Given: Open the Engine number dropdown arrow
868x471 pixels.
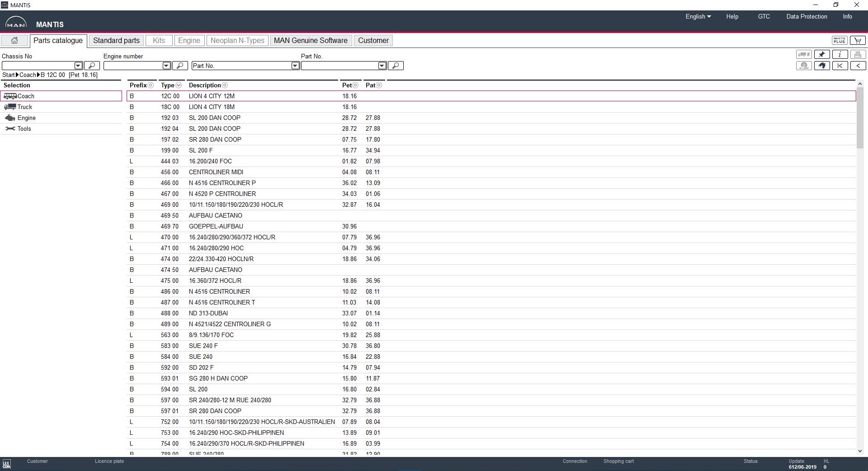Looking at the screenshot, I should (166, 66).
